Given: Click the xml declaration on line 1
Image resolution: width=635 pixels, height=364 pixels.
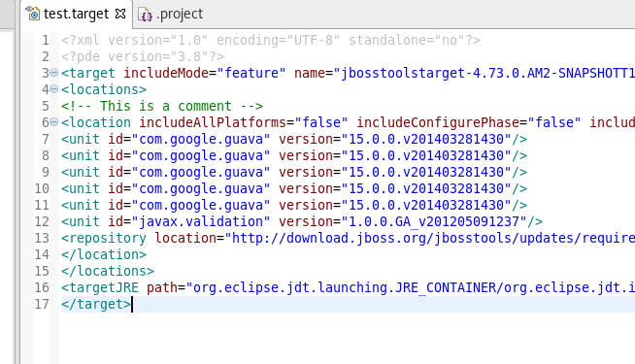Looking at the screenshot, I should point(271,41).
